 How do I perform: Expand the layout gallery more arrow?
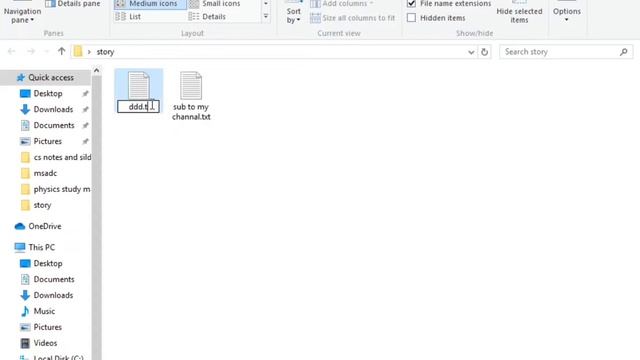[266, 16]
